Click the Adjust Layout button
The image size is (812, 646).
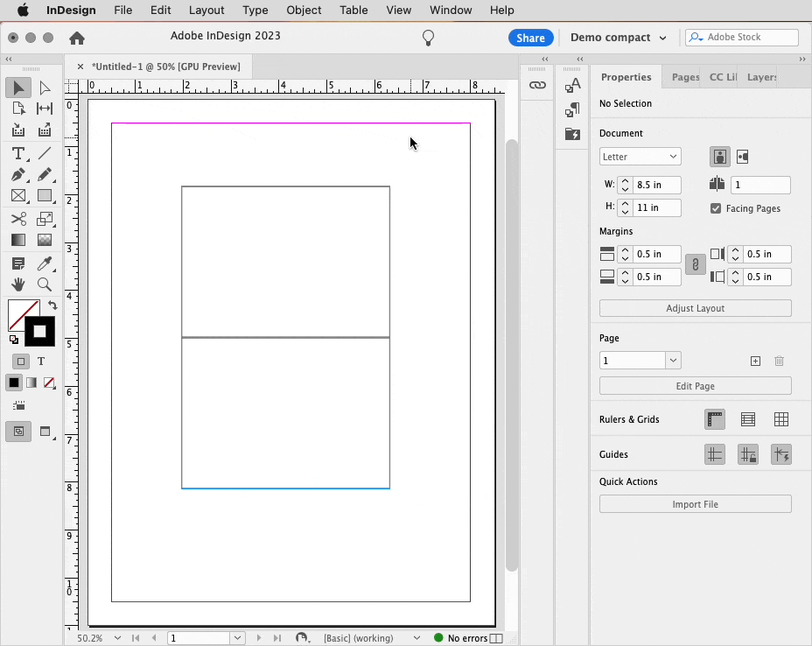click(696, 308)
